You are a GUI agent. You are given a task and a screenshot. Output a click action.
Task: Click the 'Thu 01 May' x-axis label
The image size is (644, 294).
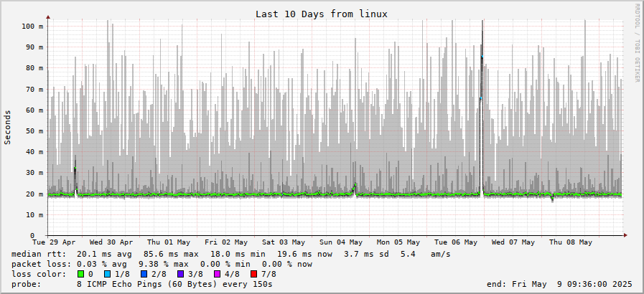click(x=169, y=242)
